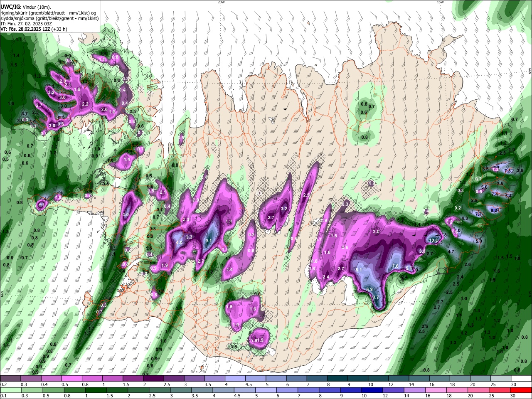Click the 8.2 value in the east

pos(494,211)
